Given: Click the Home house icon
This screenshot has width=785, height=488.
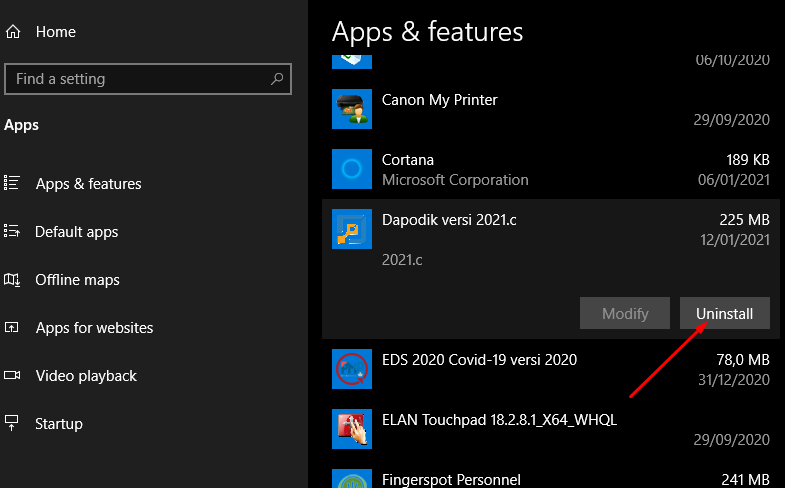Looking at the screenshot, I should (x=13, y=32).
